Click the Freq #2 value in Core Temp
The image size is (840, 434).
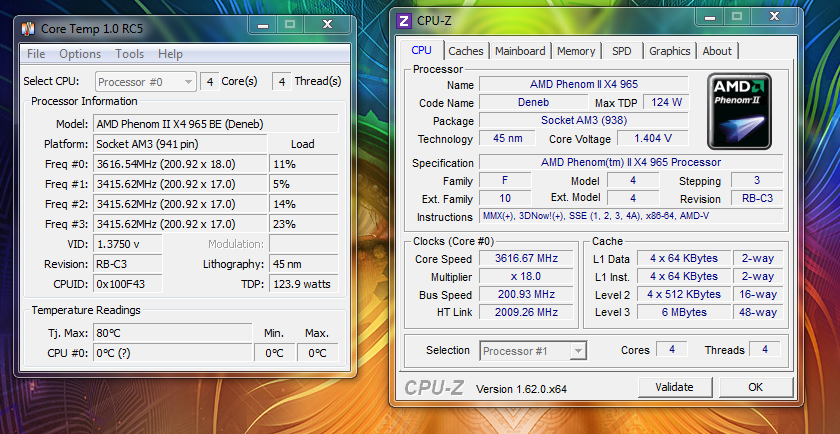tap(180, 204)
